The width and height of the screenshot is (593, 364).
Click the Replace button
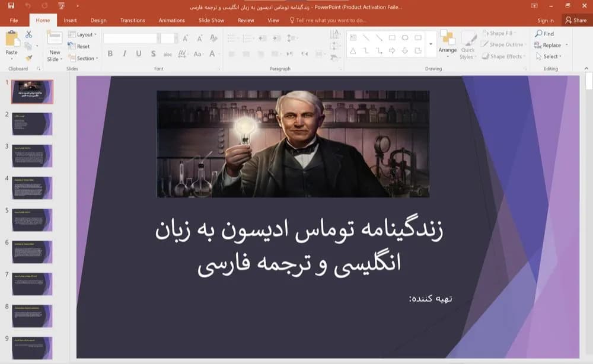point(548,45)
